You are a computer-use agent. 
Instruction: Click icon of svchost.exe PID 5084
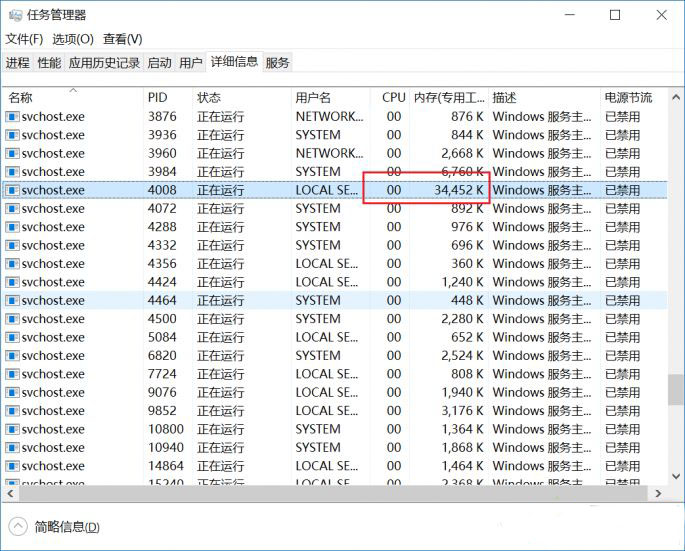12,337
